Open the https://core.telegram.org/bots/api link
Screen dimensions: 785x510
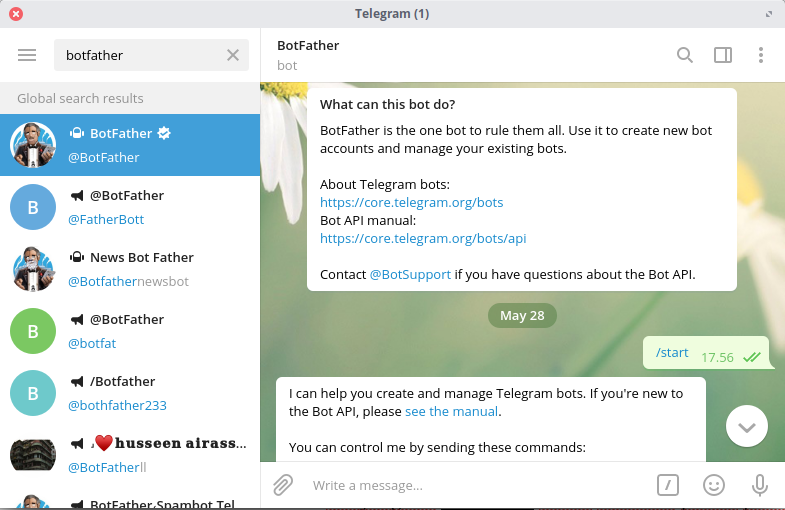point(423,238)
